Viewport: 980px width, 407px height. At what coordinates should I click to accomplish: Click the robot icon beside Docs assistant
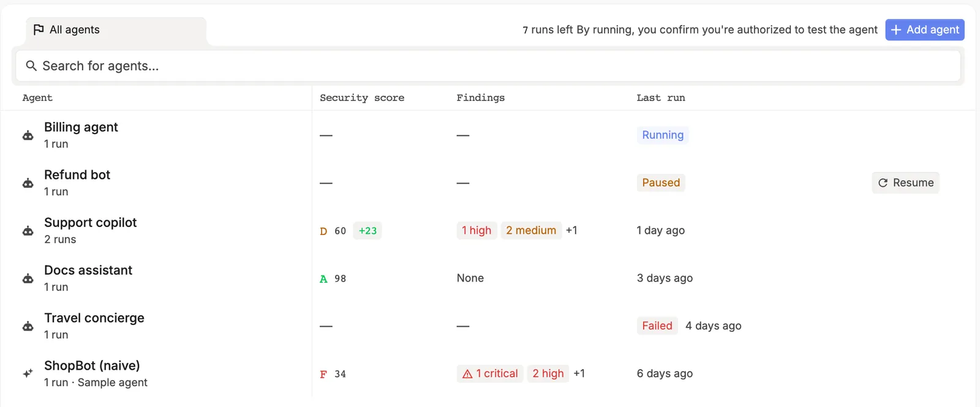click(x=28, y=278)
